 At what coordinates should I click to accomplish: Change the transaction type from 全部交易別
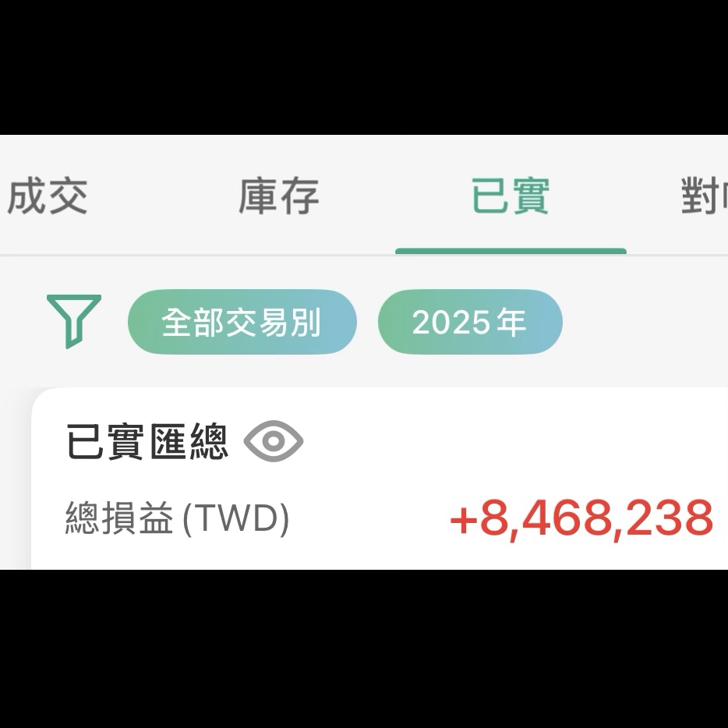tap(242, 322)
